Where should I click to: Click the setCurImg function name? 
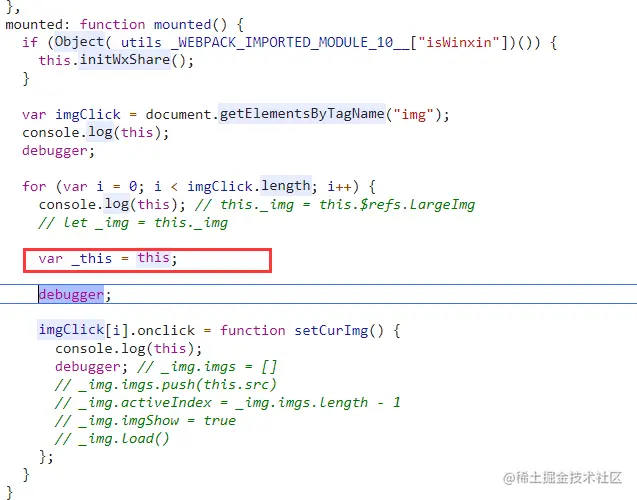pos(331,330)
